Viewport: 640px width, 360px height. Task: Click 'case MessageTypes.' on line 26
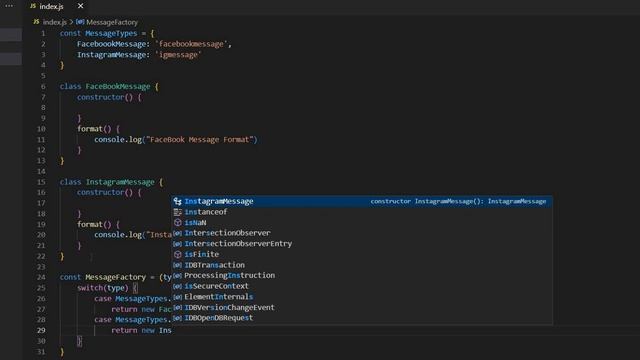click(133, 298)
